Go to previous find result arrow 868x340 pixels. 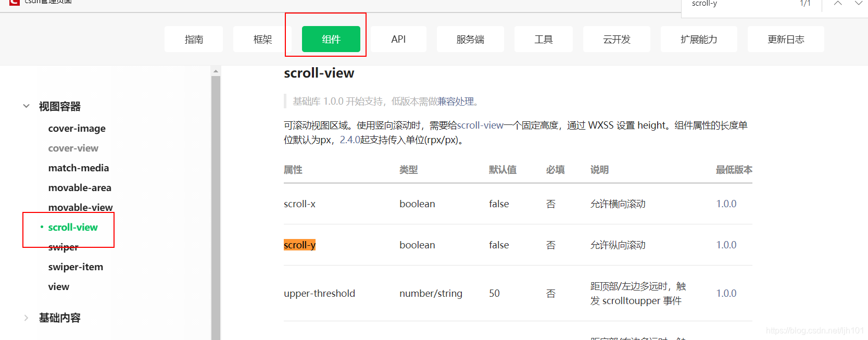tap(838, 3)
